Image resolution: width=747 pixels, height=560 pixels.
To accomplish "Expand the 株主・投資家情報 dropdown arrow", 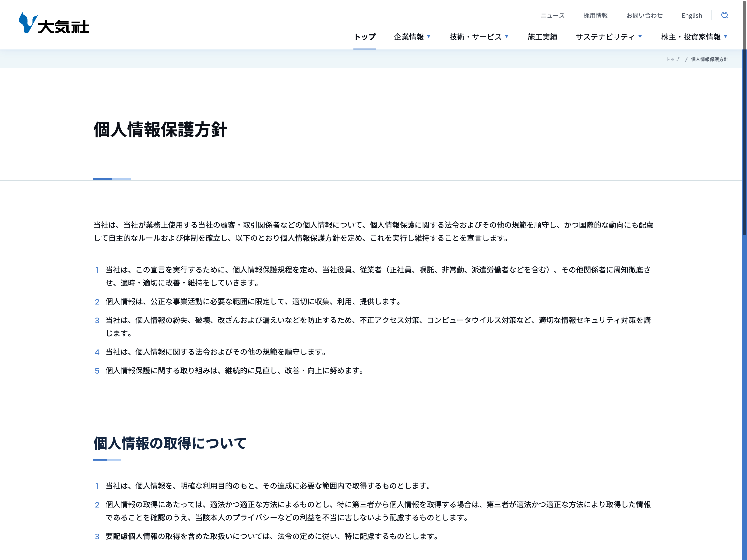I will [725, 36].
